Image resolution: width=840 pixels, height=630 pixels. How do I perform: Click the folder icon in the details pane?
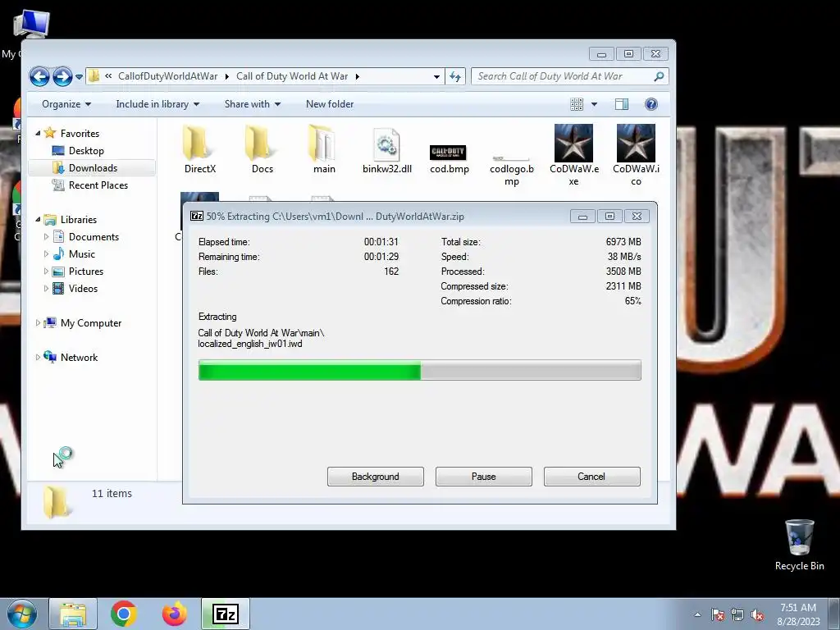click(56, 502)
